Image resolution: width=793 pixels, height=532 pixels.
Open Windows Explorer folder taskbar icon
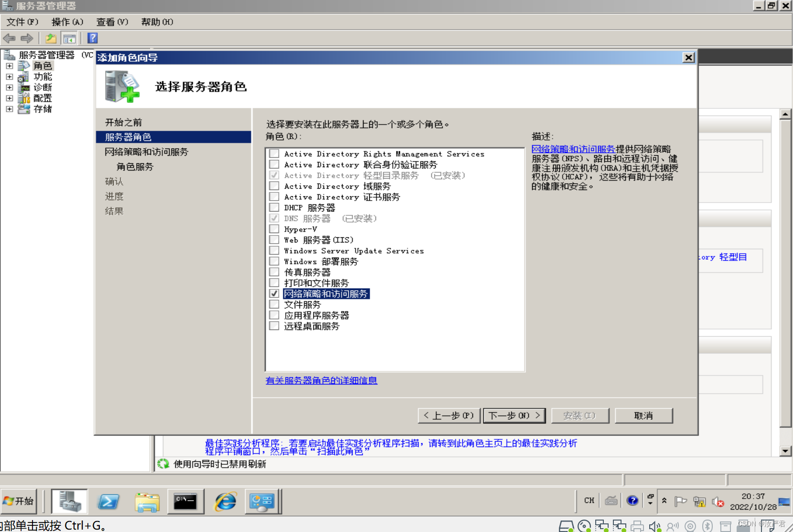pyautogui.click(x=147, y=501)
